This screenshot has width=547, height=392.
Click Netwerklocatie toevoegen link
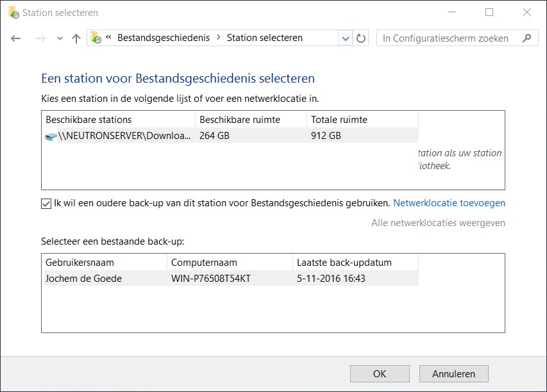pyautogui.click(x=449, y=203)
